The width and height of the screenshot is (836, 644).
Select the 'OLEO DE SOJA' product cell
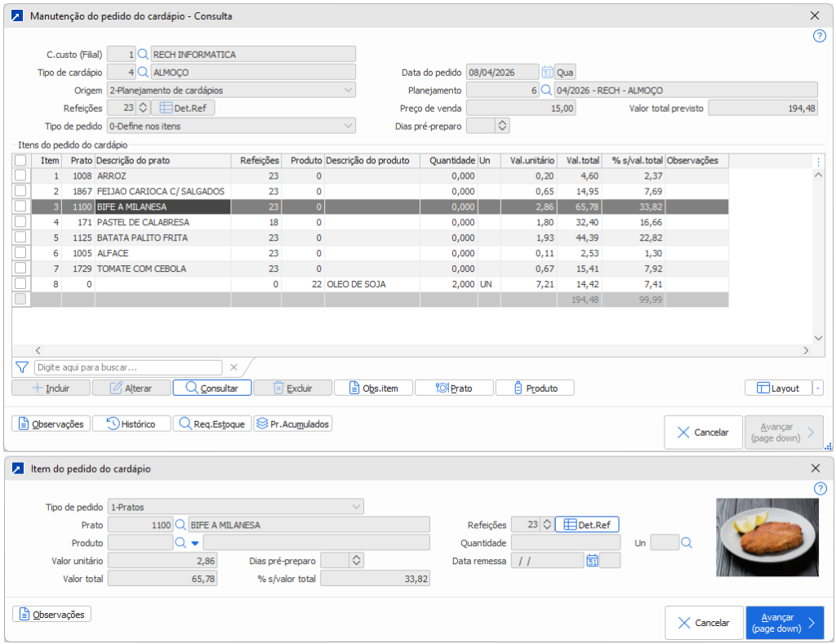point(372,284)
